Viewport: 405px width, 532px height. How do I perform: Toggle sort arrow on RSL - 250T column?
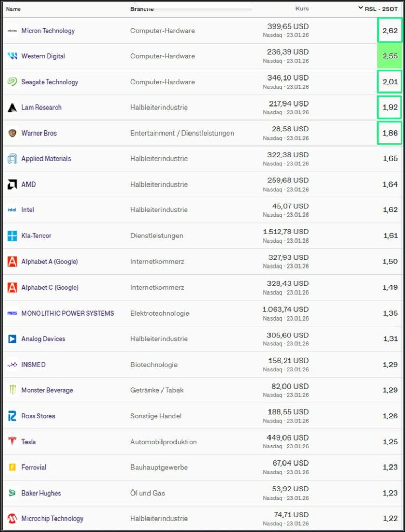(x=360, y=8)
